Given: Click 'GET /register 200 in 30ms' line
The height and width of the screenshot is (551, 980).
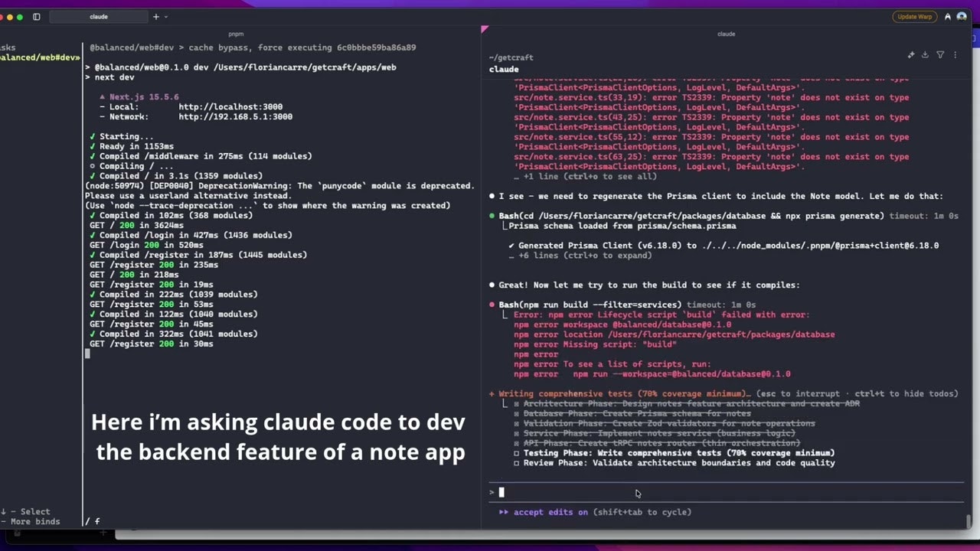Looking at the screenshot, I should pos(151,344).
